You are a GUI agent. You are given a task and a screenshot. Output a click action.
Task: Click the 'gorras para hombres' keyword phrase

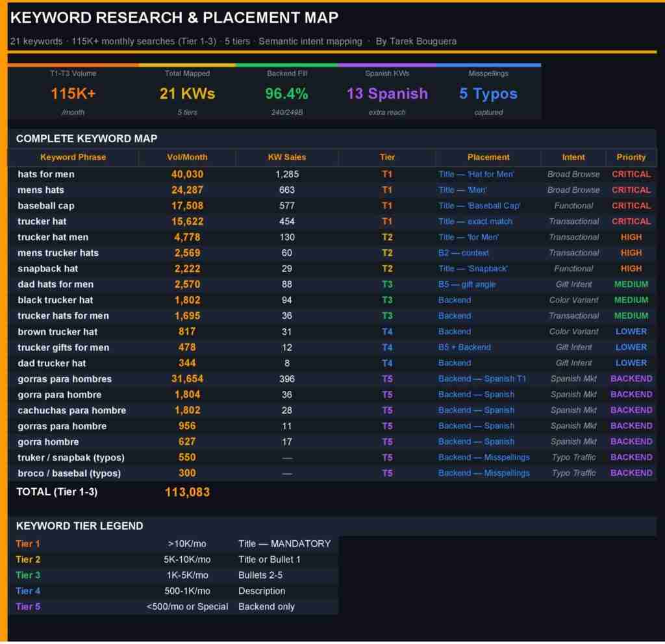pos(64,378)
